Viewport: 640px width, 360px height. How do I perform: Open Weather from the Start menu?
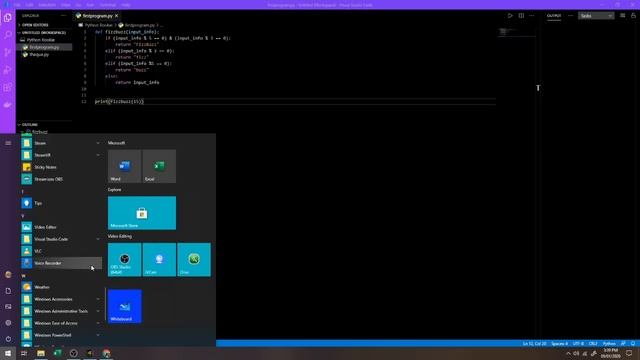(x=61, y=287)
